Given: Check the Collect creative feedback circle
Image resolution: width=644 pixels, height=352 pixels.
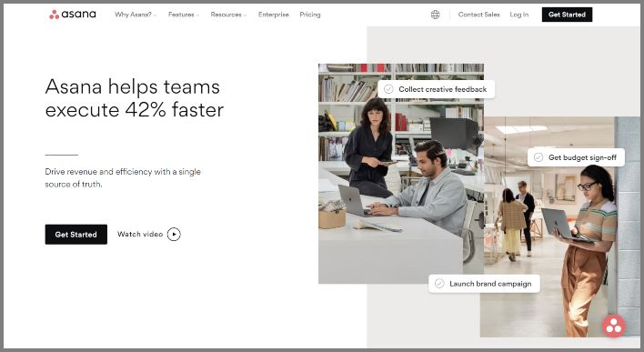Looking at the screenshot, I should (x=388, y=89).
